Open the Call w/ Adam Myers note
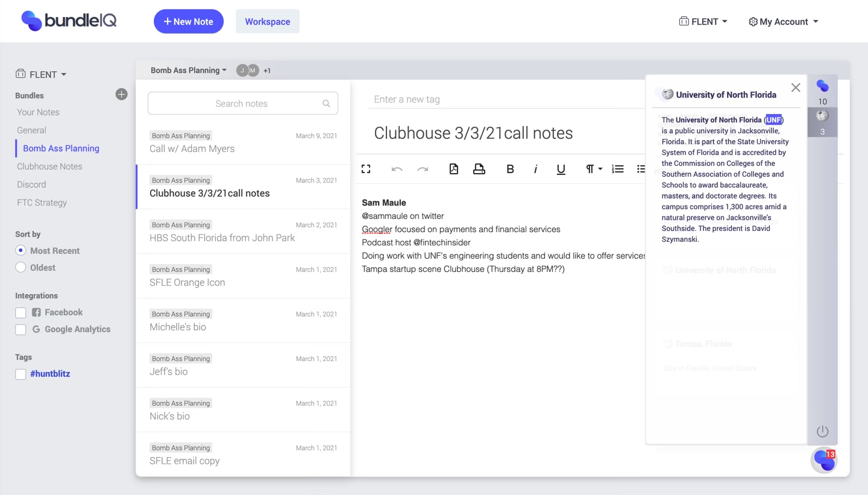Viewport: 868px width, 495px height. click(x=244, y=142)
